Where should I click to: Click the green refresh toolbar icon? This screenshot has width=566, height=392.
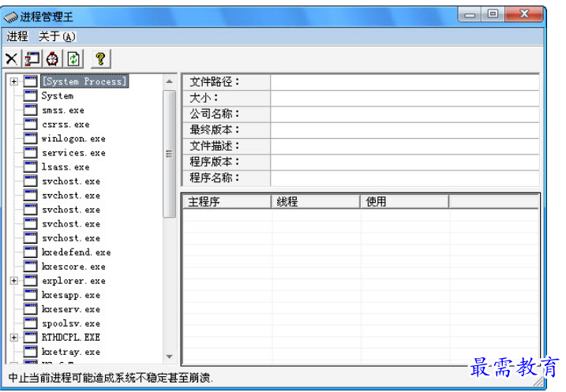tap(73, 59)
